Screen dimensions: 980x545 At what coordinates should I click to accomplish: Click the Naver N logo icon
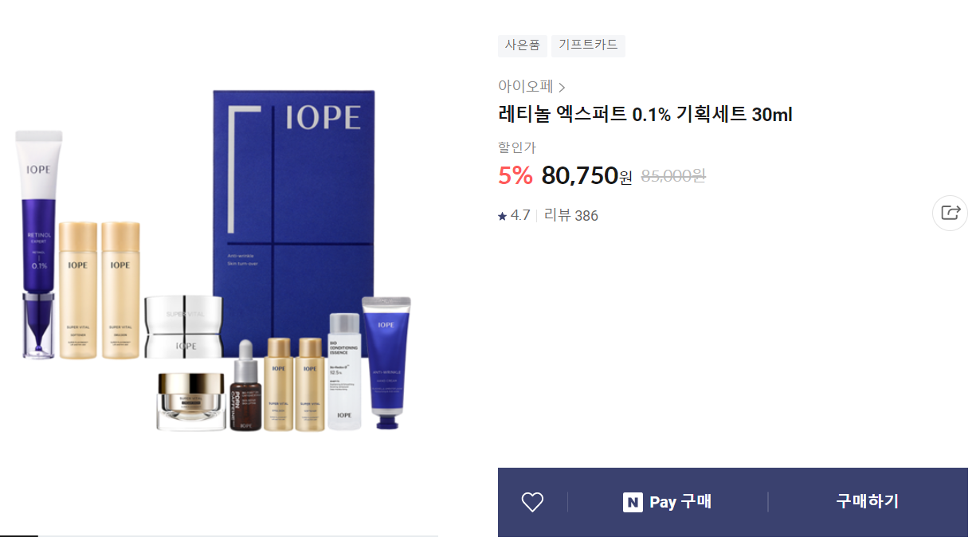coord(633,502)
